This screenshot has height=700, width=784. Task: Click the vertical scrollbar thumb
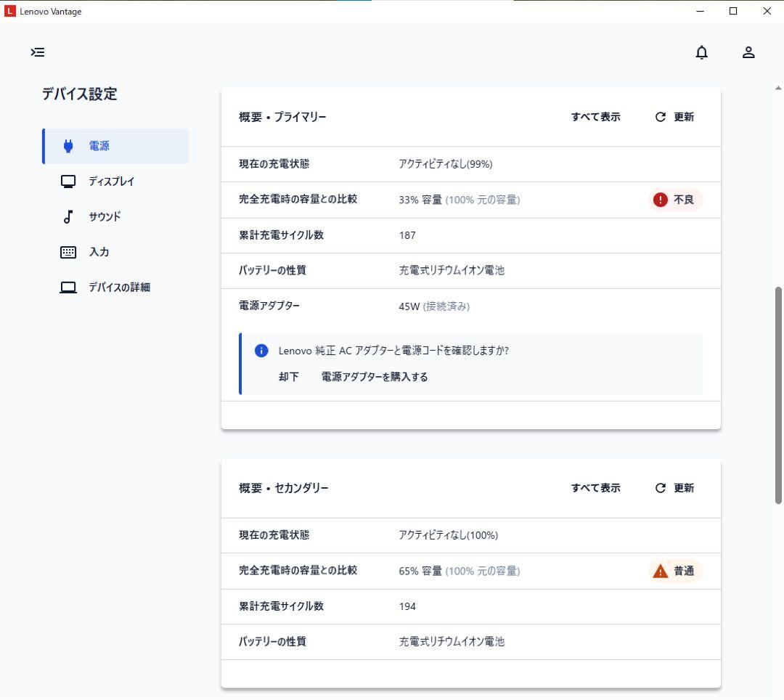778,395
